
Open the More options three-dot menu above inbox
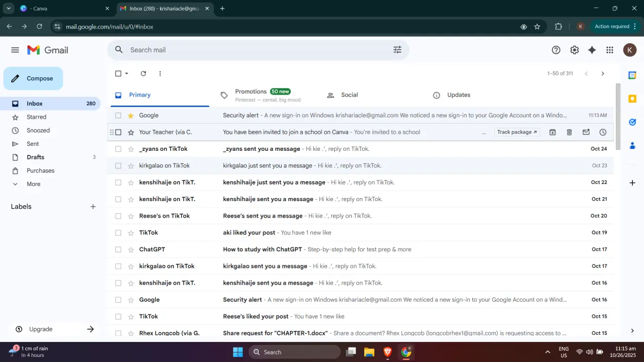[x=160, y=73]
